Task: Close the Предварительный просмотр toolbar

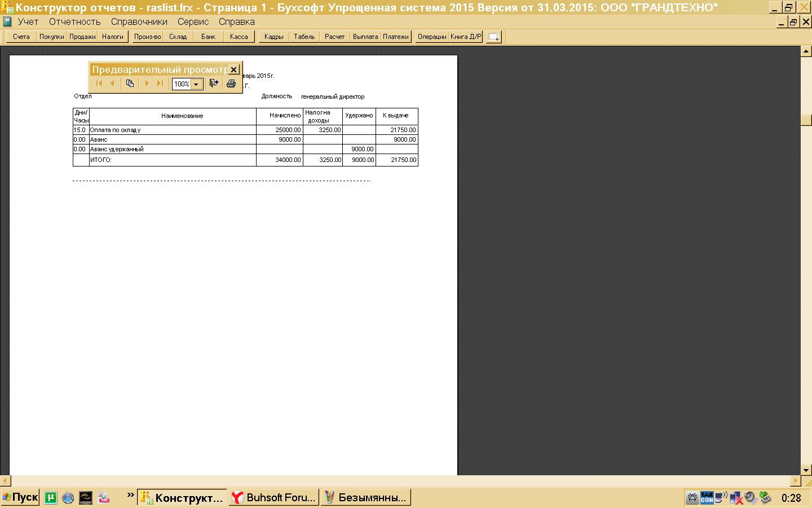Action: coord(234,69)
